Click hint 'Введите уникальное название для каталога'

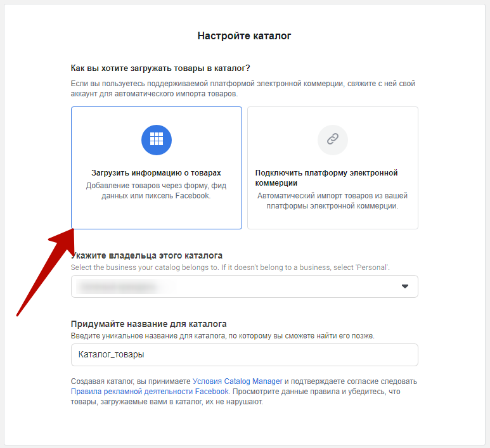click(148, 336)
